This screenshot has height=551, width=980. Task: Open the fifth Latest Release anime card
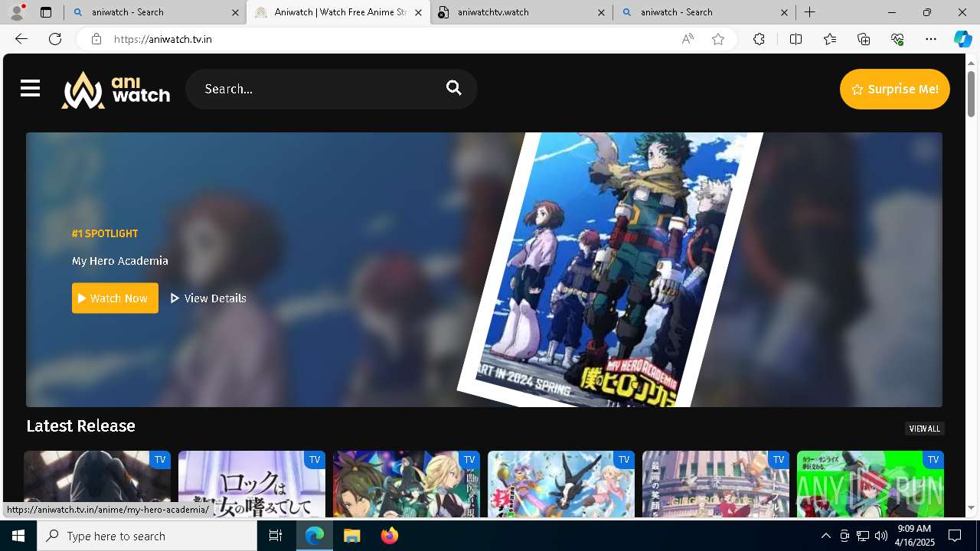pos(716,484)
